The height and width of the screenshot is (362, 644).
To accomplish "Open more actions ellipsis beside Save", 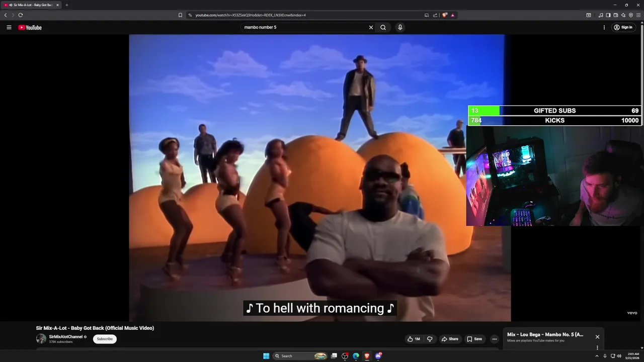I will [x=494, y=339].
